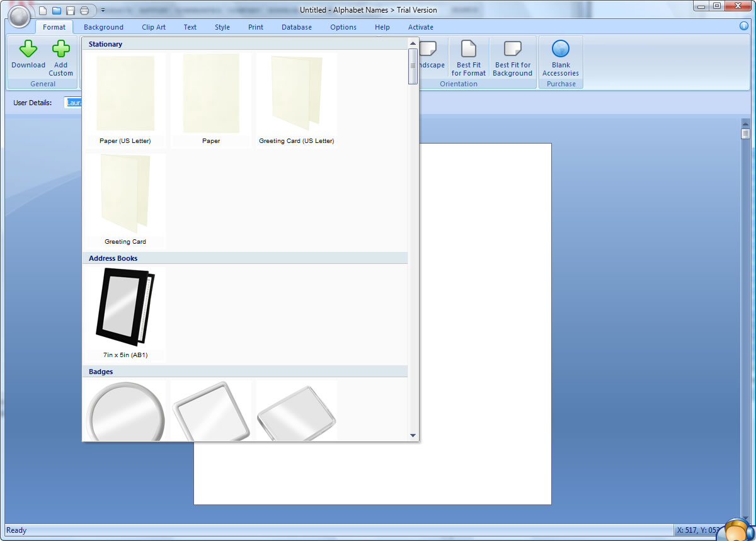756x541 pixels.
Task: Select Best Fit for Format orientation
Action: pyautogui.click(x=469, y=58)
